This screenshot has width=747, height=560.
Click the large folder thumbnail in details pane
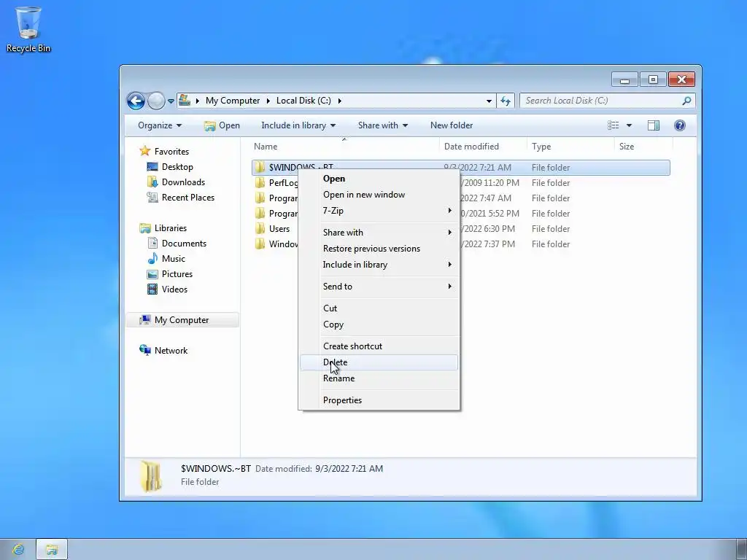pos(151,476)
